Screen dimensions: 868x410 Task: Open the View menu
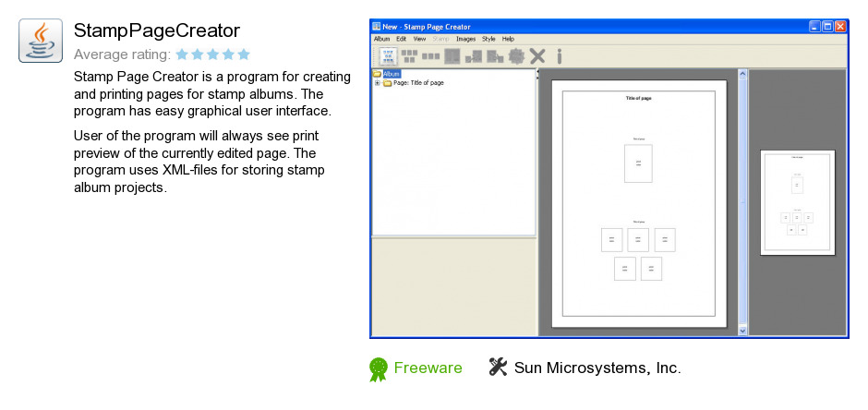419,40
